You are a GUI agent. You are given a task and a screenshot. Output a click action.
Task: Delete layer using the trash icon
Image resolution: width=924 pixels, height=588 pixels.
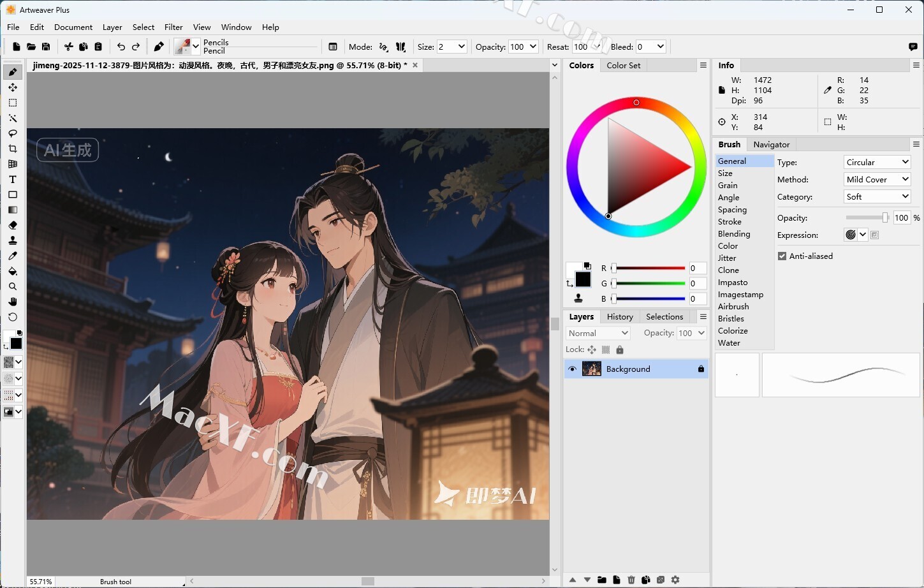[631, 580]
